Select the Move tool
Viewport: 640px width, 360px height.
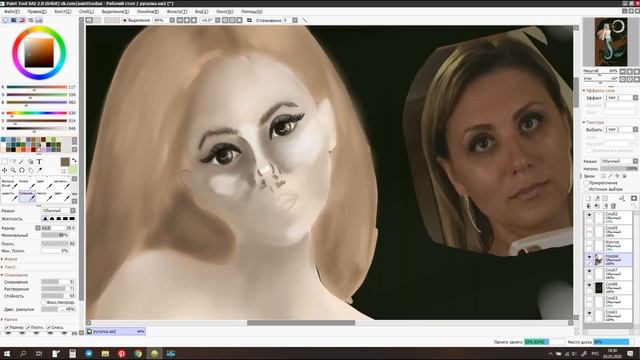tap(4, 170)
